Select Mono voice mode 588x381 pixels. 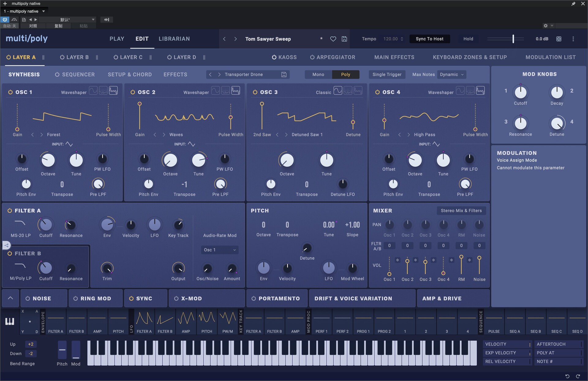click(318, 74)
